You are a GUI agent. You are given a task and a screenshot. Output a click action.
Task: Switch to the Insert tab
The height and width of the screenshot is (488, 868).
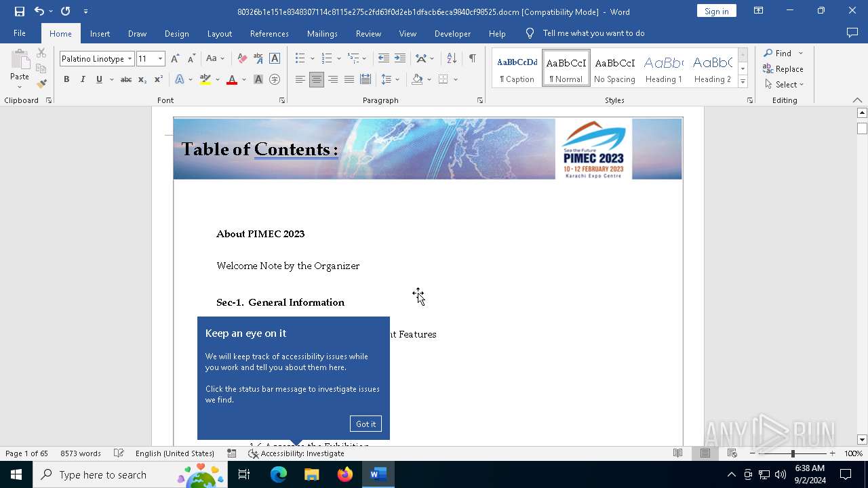(x=100, y=33)
